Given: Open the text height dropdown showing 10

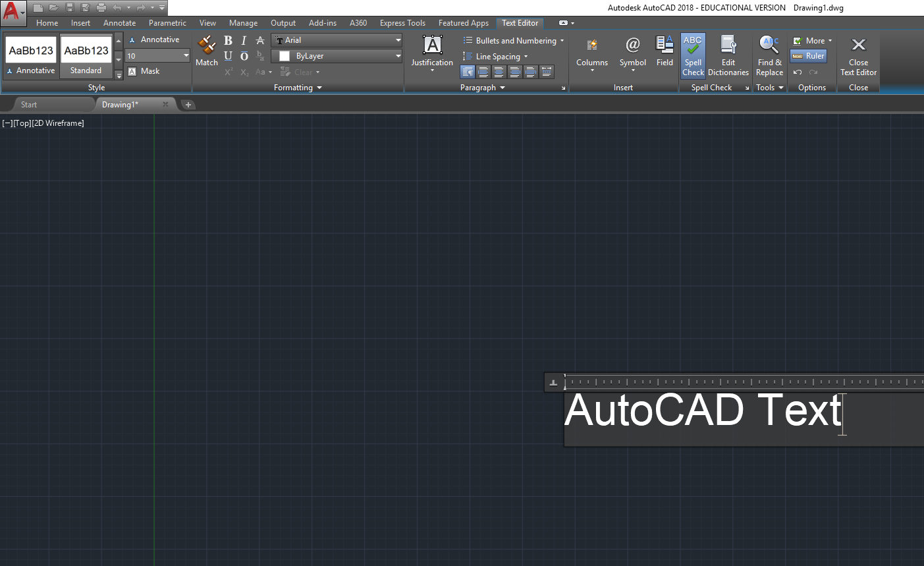Looking at the screenshot, I should pos(186,56).
